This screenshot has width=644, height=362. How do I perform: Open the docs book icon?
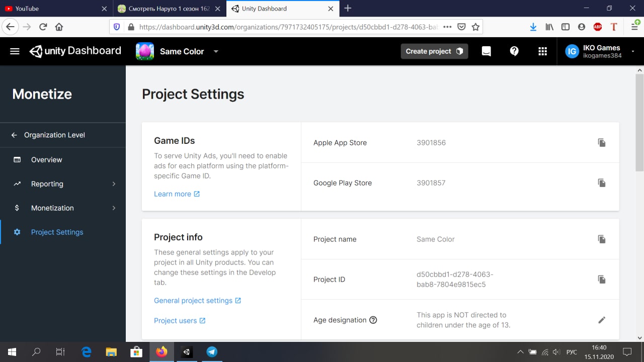(x=486, y=51)
